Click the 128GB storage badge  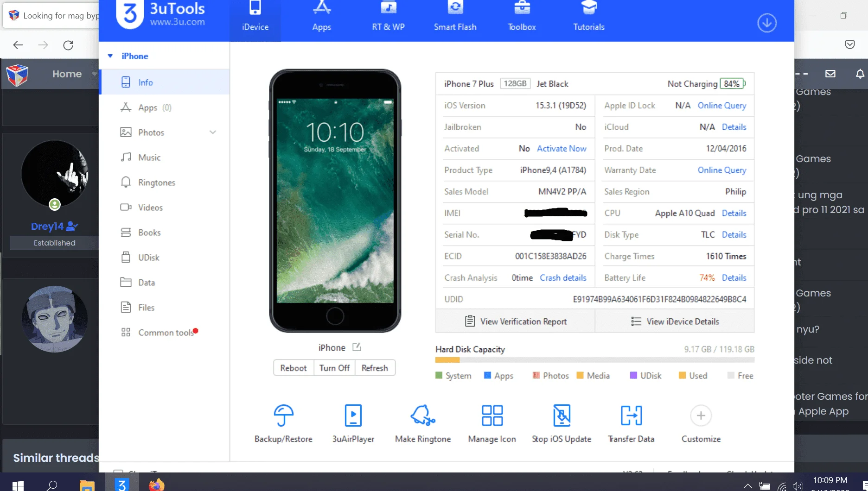pyautogui.click(x=515, y=84)
